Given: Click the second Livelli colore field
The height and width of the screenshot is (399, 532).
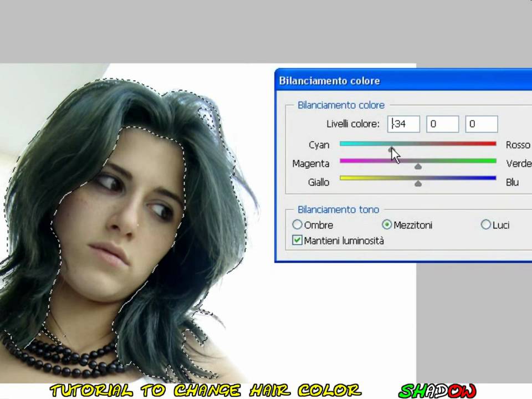Looking at the screenshot, I should click(x=442, y=124).
